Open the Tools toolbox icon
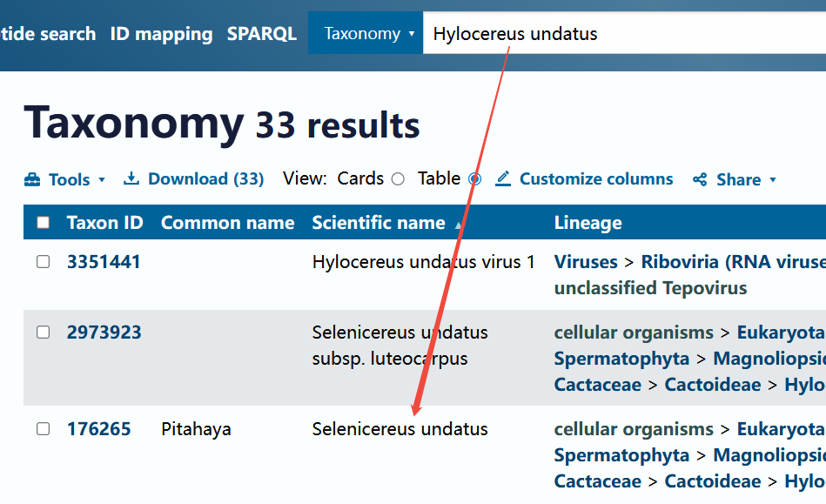 32,179
